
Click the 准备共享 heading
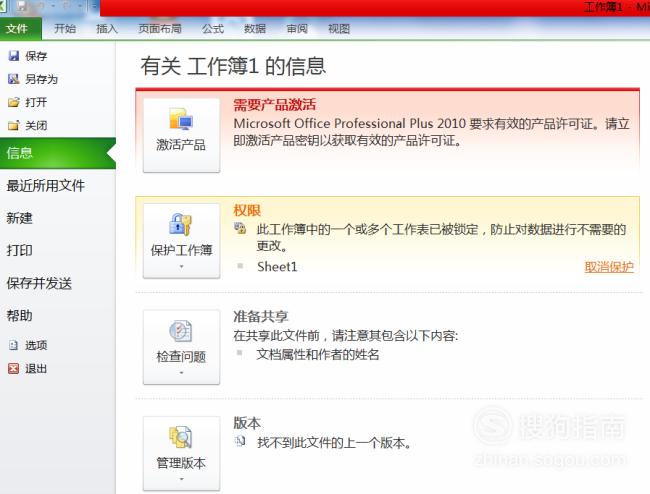(260, 317)
